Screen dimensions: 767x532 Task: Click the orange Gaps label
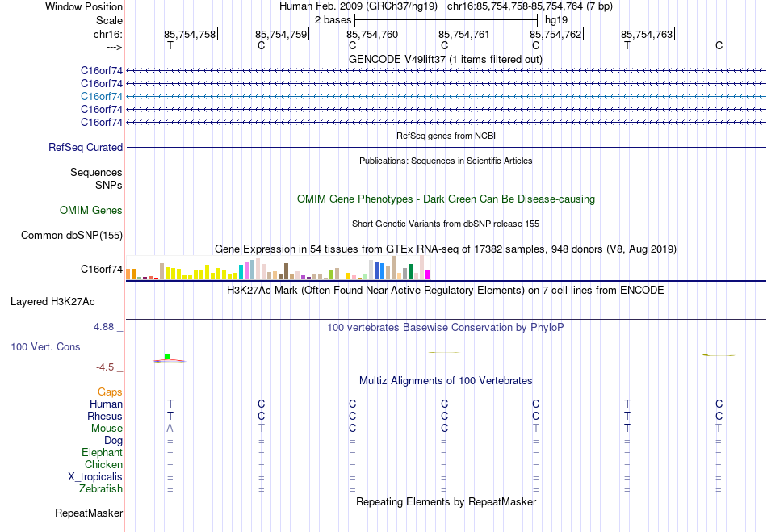click(110, 392)
